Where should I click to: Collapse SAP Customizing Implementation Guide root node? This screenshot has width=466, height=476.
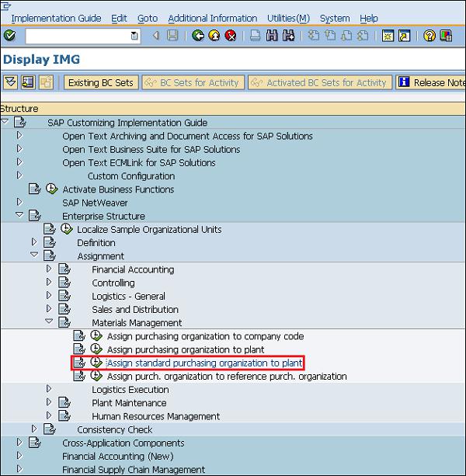click(5, 122)
